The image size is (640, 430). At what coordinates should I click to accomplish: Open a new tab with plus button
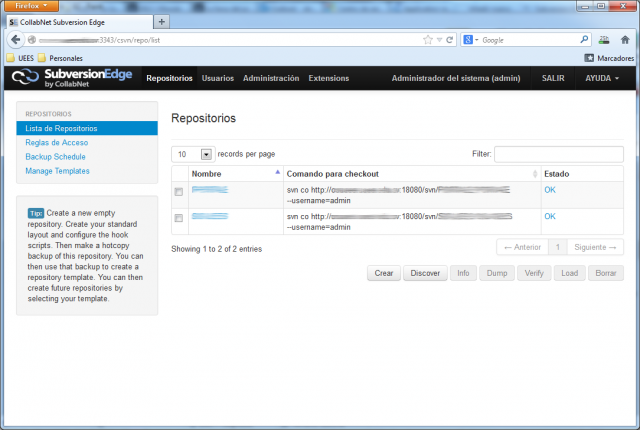point(162,22)
